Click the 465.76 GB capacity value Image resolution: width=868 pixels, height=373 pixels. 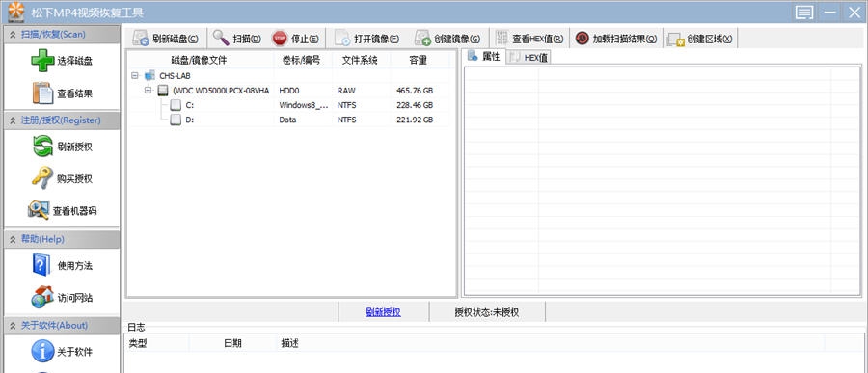[x=415, y=91]
